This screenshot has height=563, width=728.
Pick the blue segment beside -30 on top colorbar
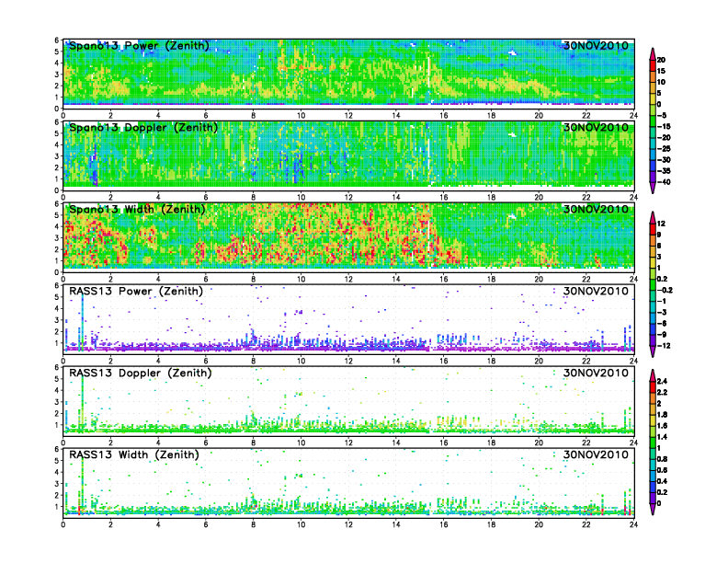point(653,166)
